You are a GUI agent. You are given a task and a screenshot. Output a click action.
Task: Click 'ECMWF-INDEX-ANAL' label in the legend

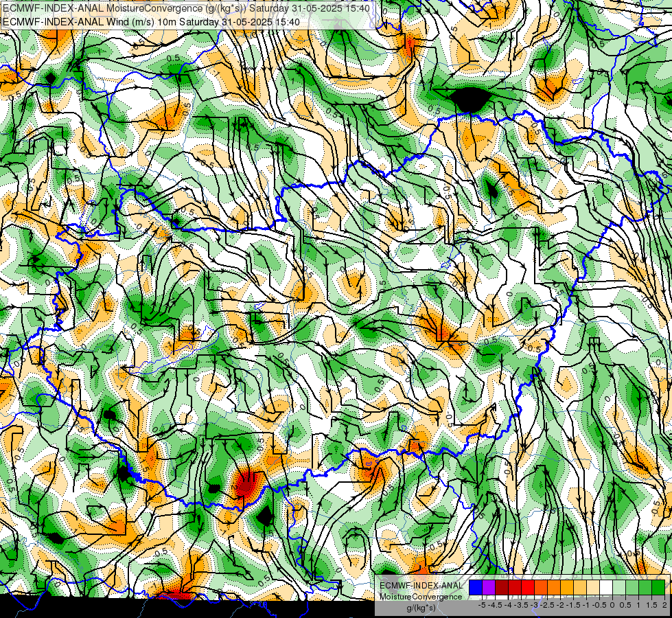tap(421, 586)
